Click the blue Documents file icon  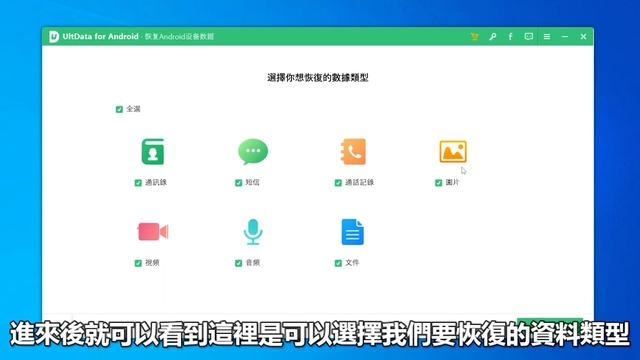tap(352, 232)
